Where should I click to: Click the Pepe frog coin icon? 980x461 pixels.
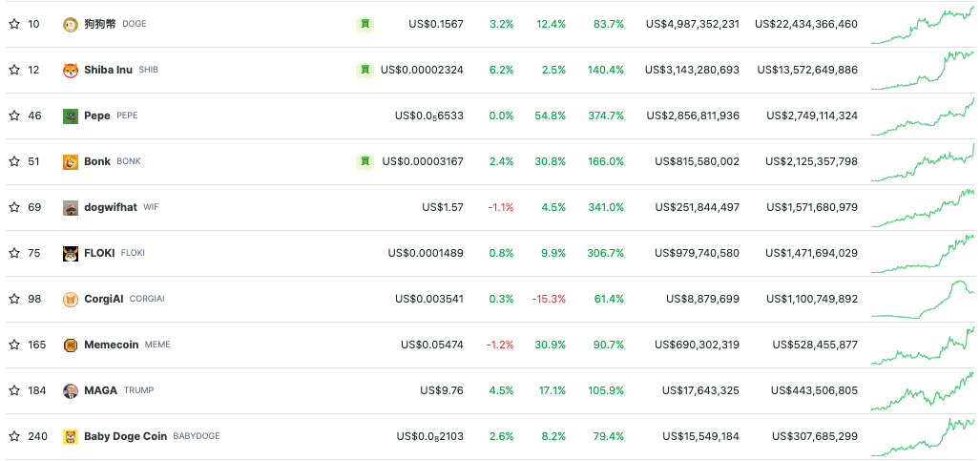[x=71, y=115]
